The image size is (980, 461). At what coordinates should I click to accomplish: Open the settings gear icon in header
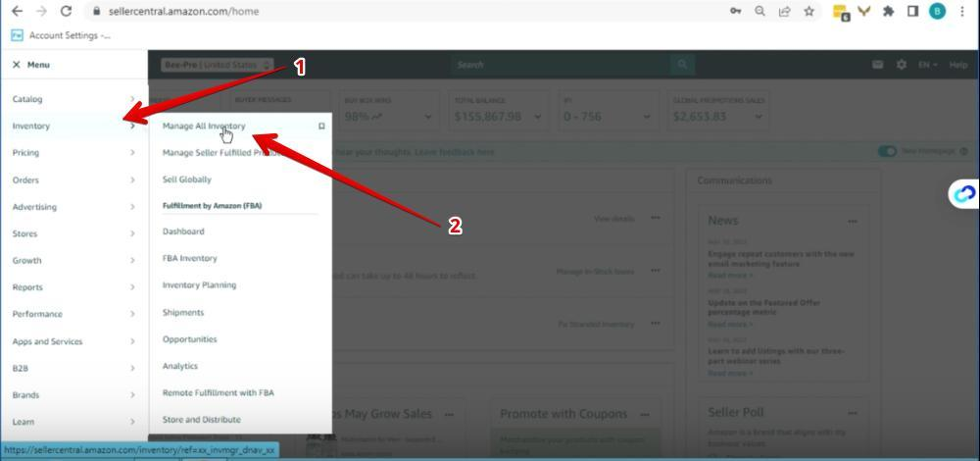902,65
